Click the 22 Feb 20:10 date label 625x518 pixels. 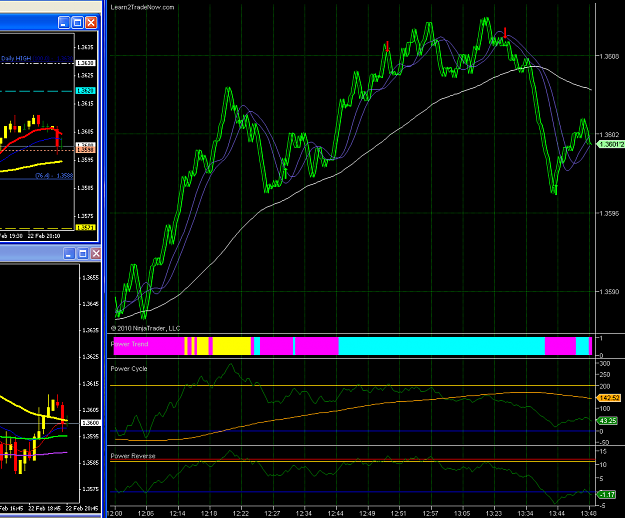pos(44,236)
